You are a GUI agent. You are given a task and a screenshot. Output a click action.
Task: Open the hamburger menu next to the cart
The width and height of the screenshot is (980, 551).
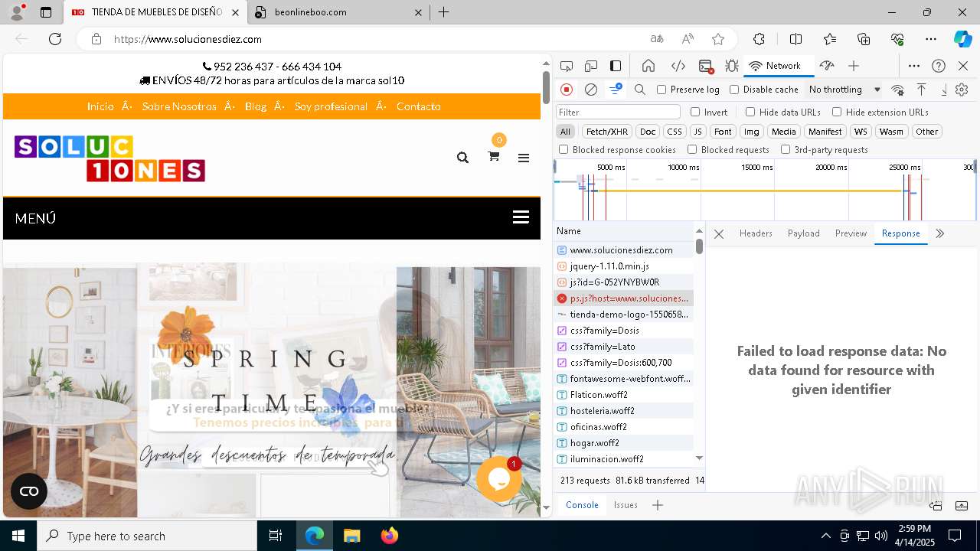point(524,158)
